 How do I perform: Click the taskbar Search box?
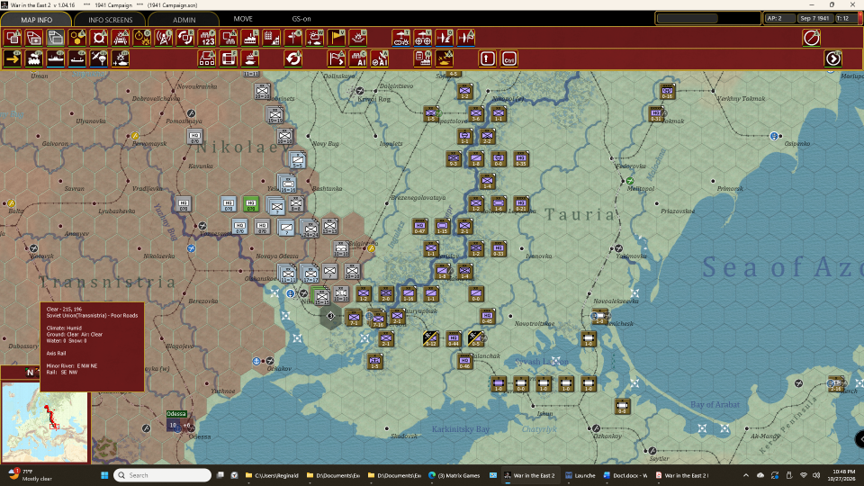(x=163, y=475)
